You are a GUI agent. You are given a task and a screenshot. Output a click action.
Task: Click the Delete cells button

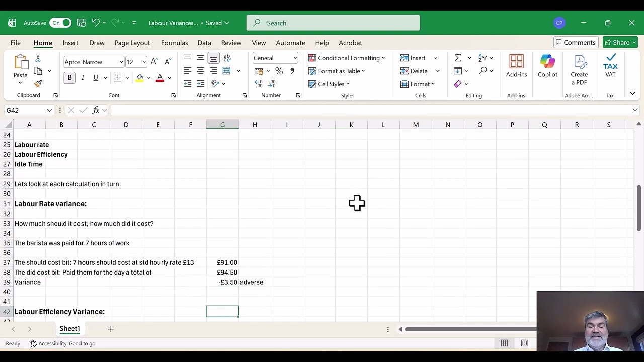click(415, 71)
